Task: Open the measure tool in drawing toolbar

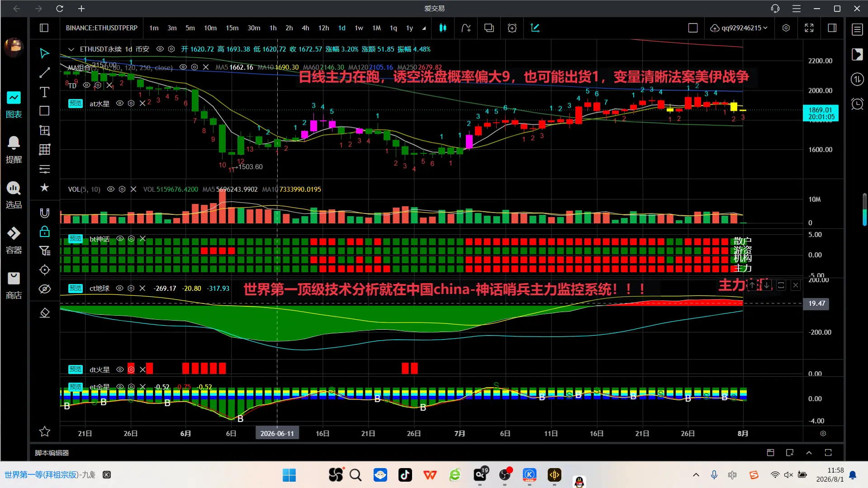Action: 44,131
